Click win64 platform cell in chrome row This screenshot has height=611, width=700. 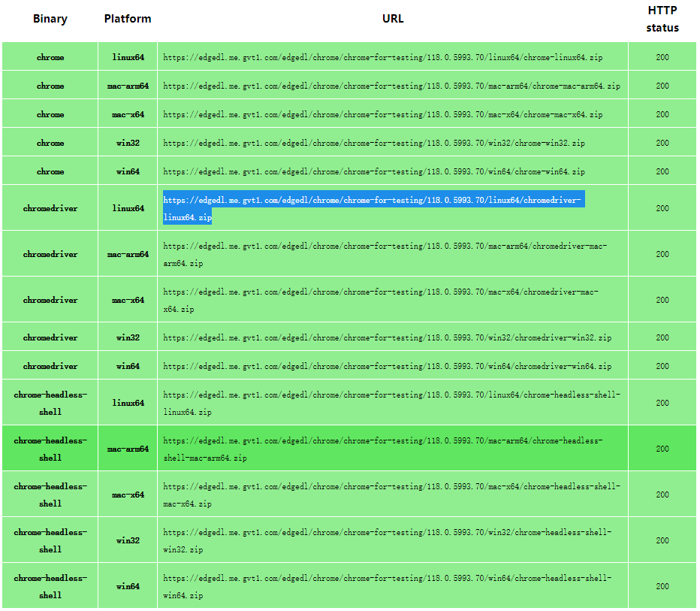128,171
